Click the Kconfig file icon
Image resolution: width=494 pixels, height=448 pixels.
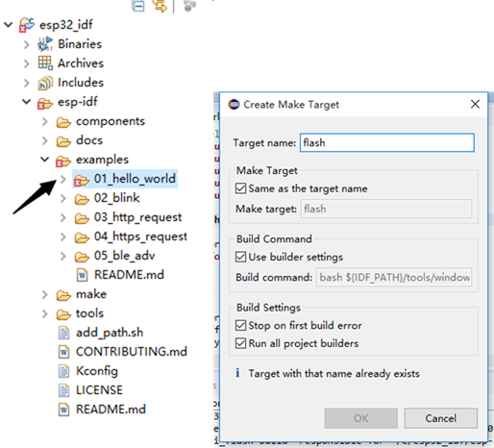pyautogui.click(x=63, y=371)
